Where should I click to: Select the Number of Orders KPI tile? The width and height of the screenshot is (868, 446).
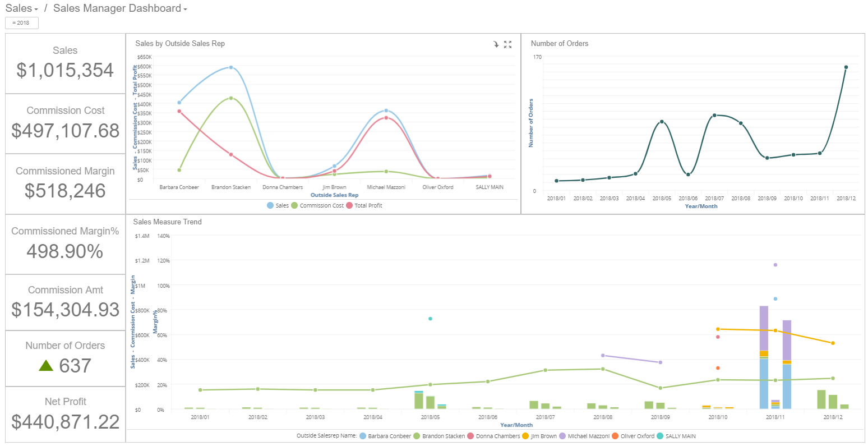[x=65, y=357]
